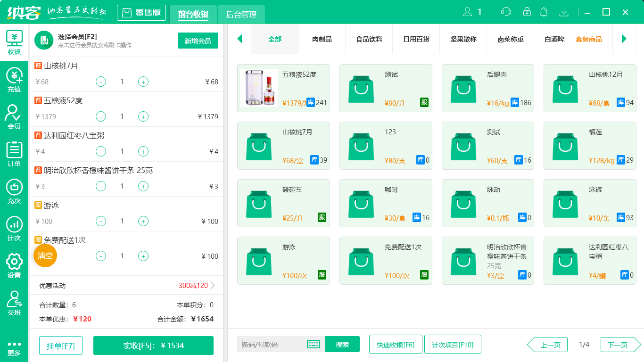Click the right arrow to scroll category tabs
Viewport: 644px width, 362px height.
pos(625,40)
